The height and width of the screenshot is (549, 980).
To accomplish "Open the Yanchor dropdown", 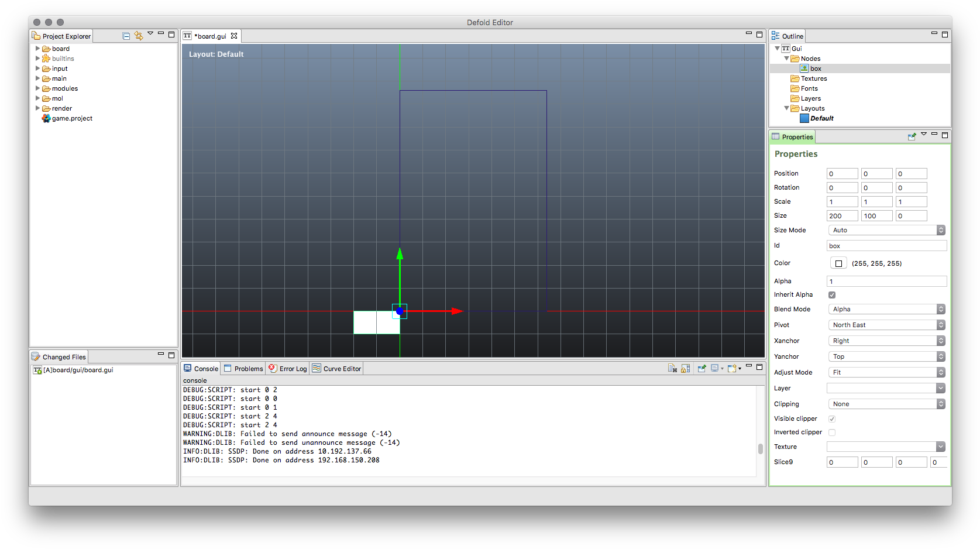I will point(887,356).
